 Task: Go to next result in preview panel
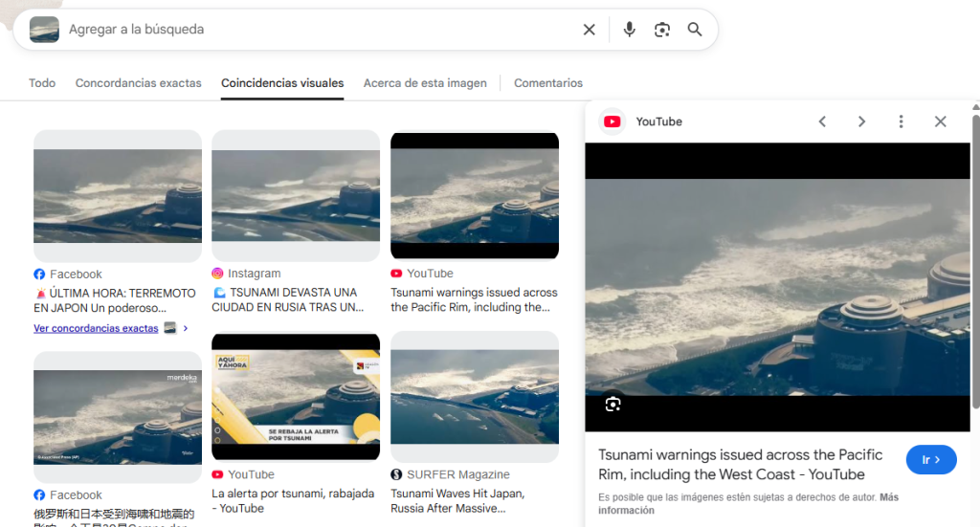[861, 121]
